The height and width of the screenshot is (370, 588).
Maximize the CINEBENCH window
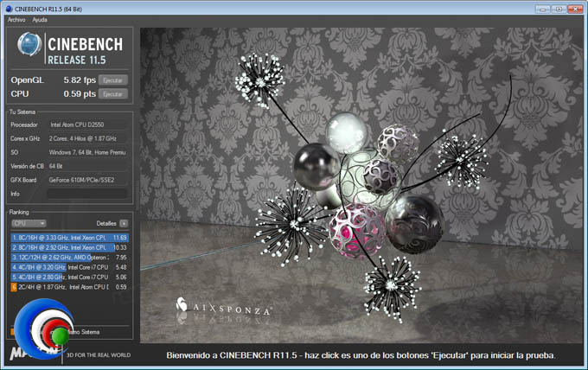[x=559, y=9]
